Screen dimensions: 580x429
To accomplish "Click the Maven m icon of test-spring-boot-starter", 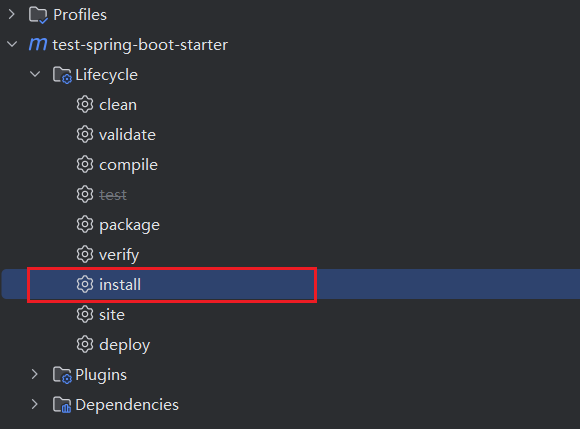I will 38,44.
